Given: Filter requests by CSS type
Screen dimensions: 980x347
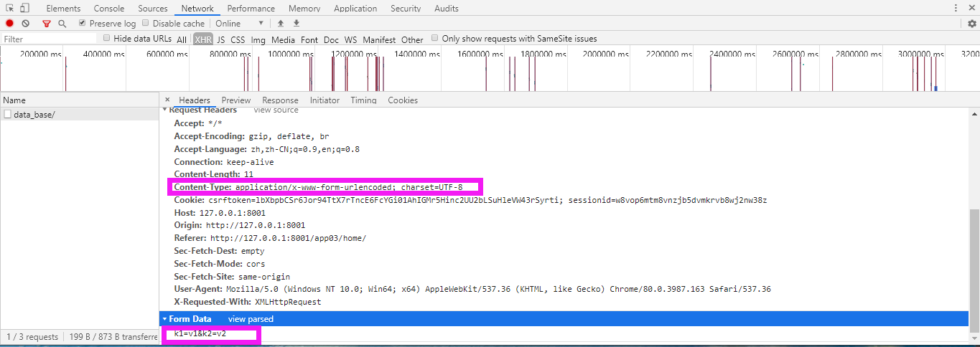Looking at the screenshot, I should (x=238, y=39).
